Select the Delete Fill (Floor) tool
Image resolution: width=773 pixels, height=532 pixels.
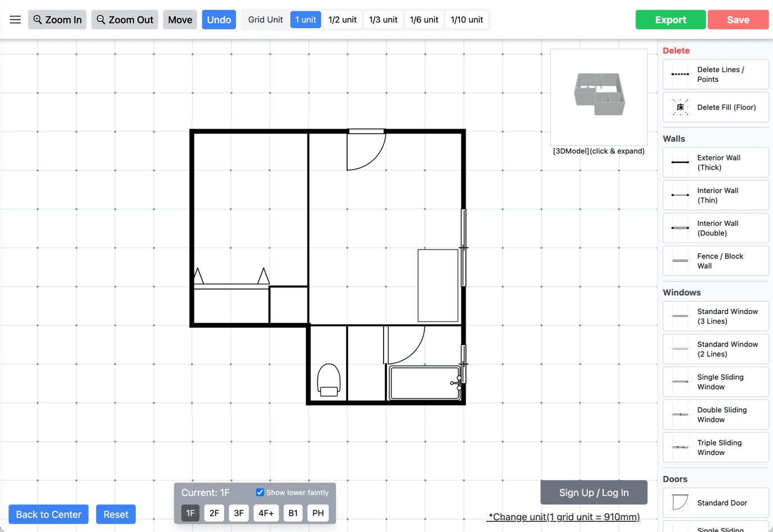[x=715, y=107]
